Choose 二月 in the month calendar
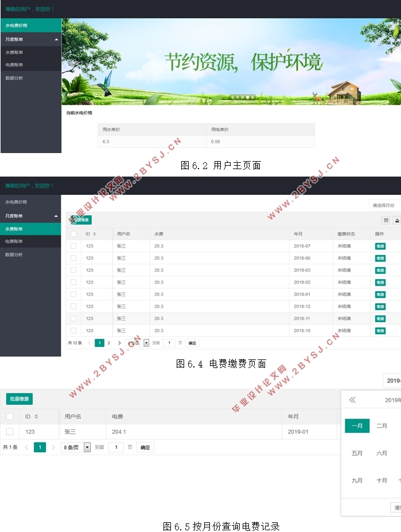401x532 pixels. 381,426
